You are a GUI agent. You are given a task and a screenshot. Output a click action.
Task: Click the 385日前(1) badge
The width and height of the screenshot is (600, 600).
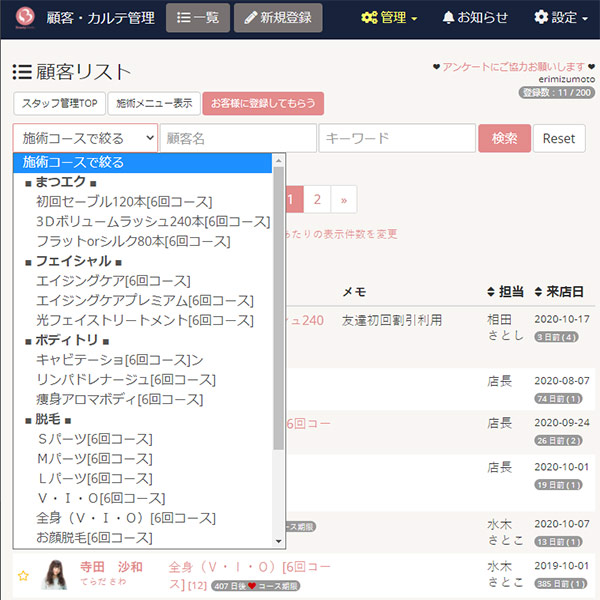pyautogui.click(x=561, y=584)
